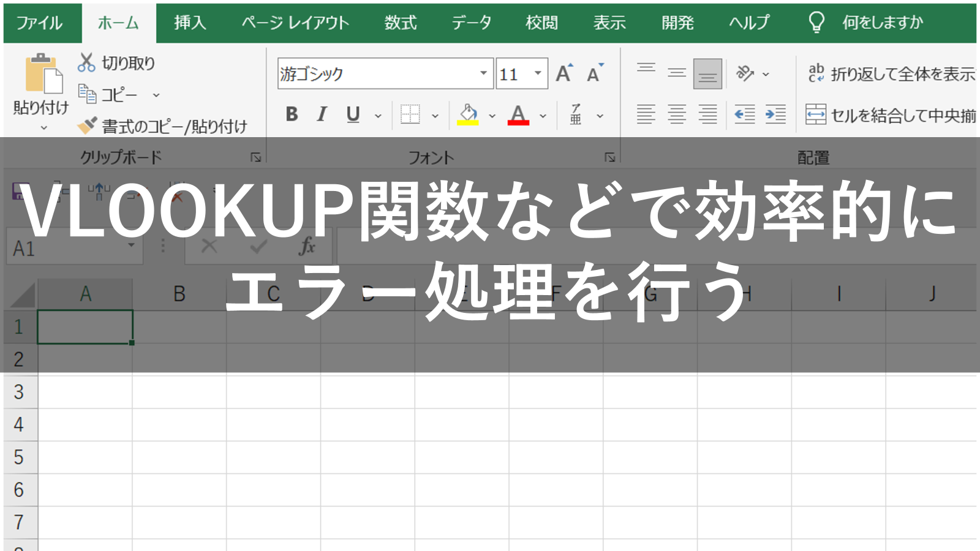Click 切り取り scissors button
Image resolution: width=980 pixels, height=551 pixels.
tap(116, 62)
